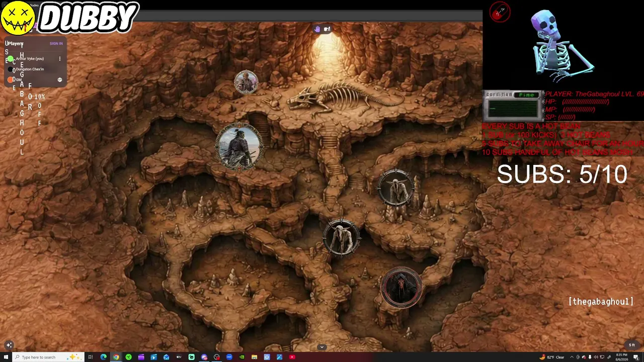Open the options menu for Arthur Vyke
Screen dimensions: 644x362
pos(60,59)
